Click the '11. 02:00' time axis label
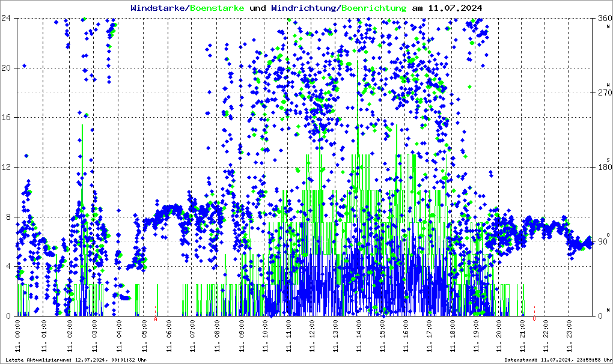The image size is (613, 364). (x=69, y=336)
